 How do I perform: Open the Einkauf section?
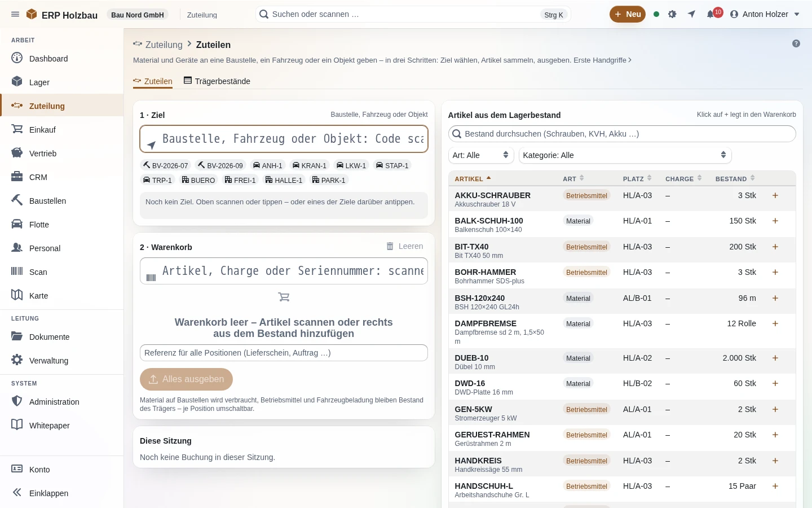click(62, 129)
